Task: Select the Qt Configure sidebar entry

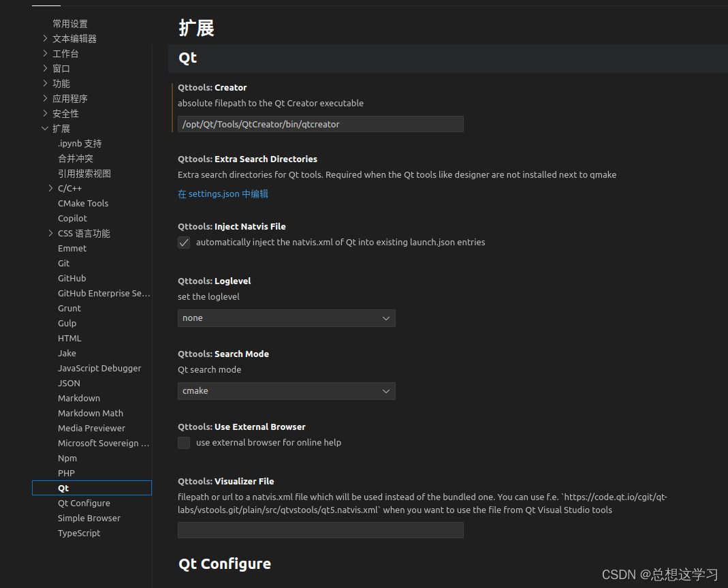Action: tap(84, 503)
